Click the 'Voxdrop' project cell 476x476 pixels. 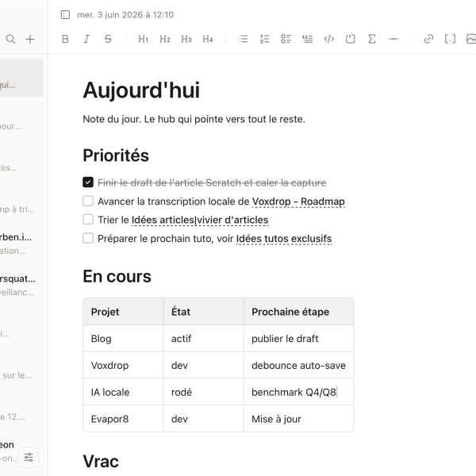123,365
